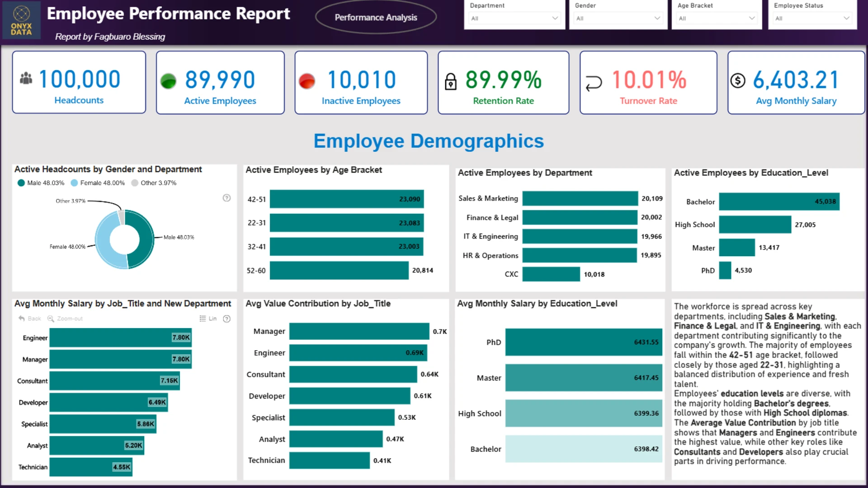The width and height of the screenshot is (868, 488).
Task: Click Master average salary bar 6417.45
Action: pyautogui.click(x=584, y=378)
